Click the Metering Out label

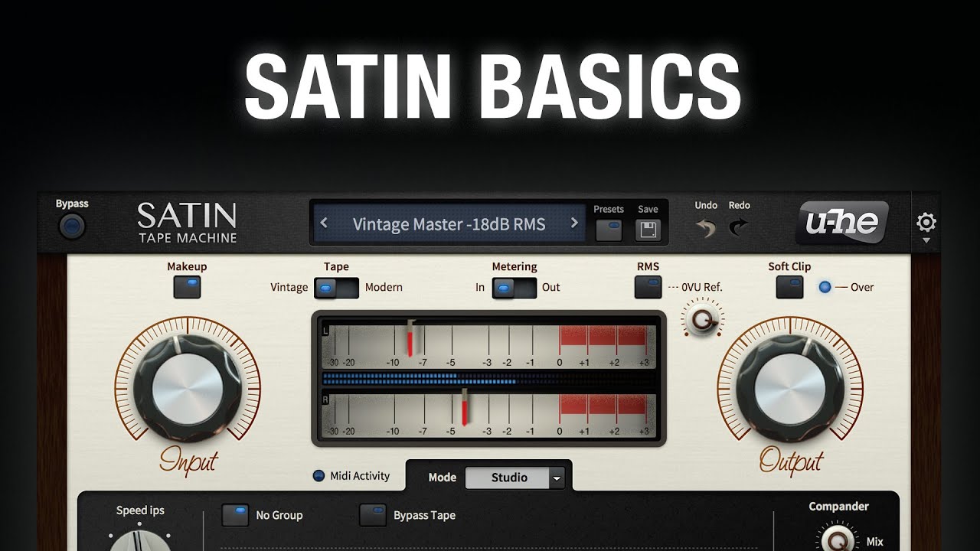pos(551,288)
